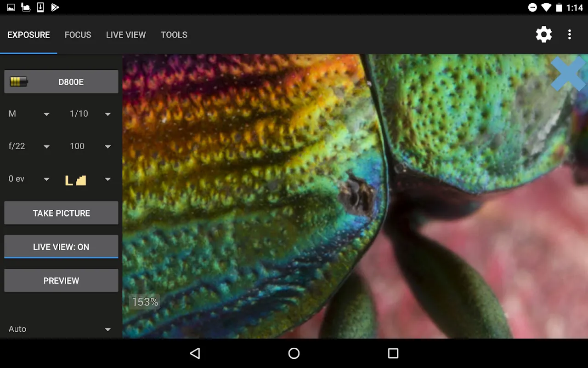Open the 1/10 shutter speed dropdown

(x=90, y=114)
